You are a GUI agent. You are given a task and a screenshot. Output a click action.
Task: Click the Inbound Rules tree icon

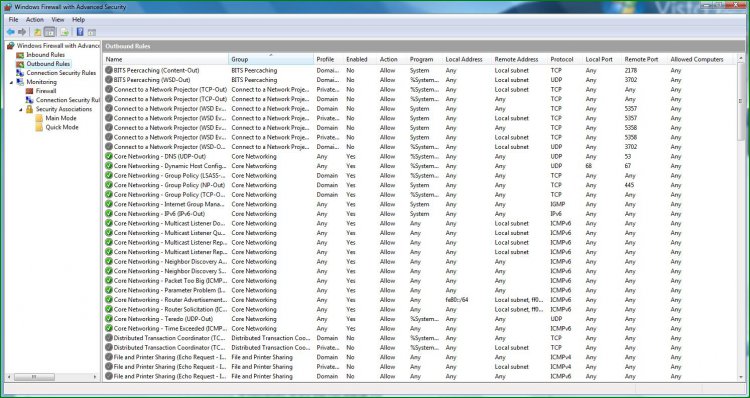click(20, 55)
